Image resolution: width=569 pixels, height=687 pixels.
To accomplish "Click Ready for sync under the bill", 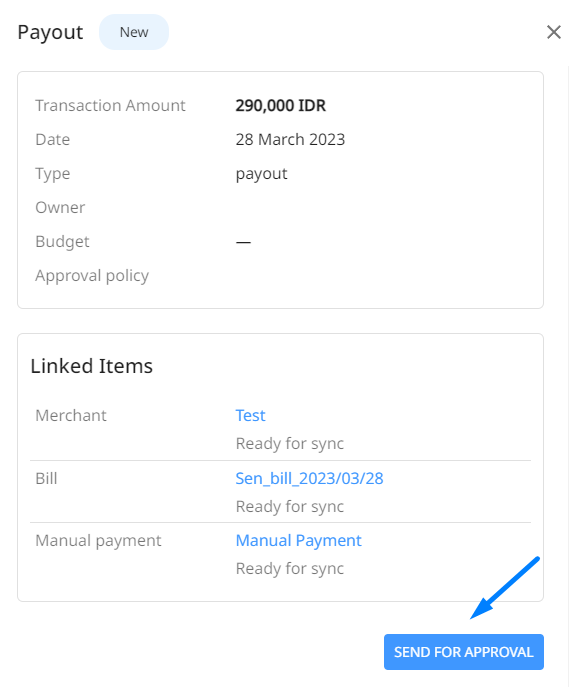I will [290, 506].
